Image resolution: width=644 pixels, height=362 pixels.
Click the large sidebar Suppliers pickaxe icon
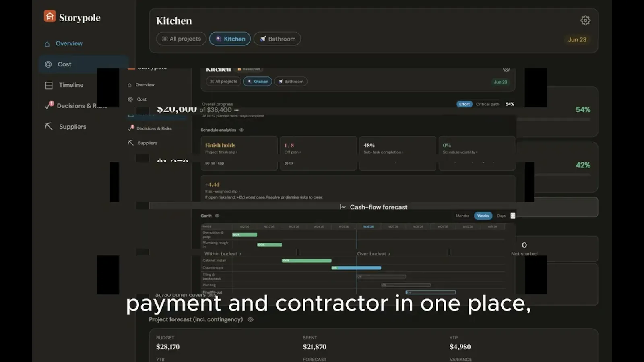click(x=49, y=126)
